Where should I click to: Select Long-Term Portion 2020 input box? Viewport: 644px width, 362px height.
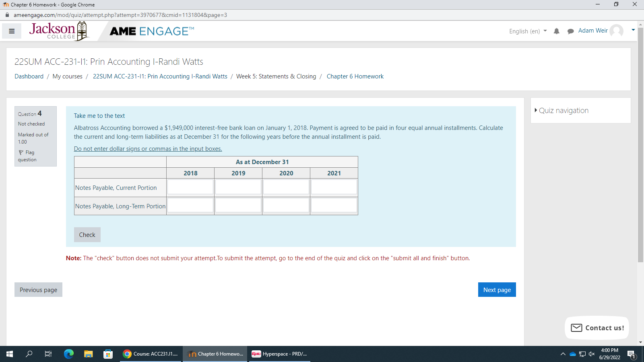(286, 205)
